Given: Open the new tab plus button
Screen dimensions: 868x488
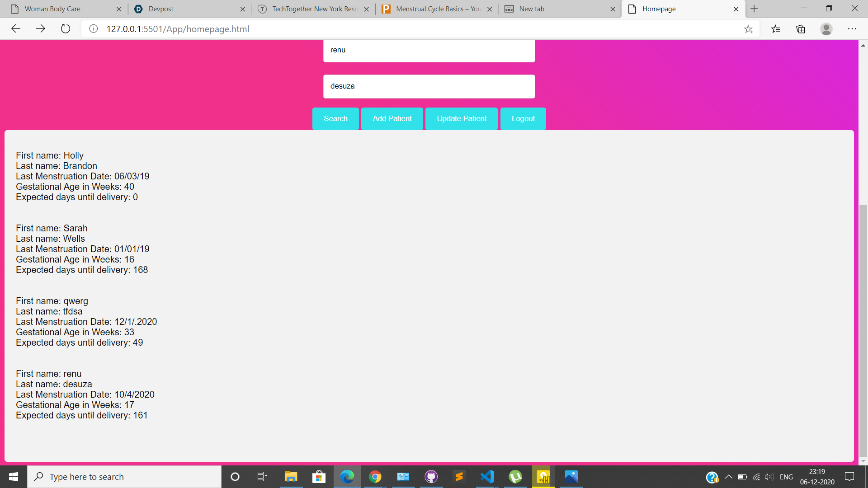Looking at the screenshot, I should [754, 9].
